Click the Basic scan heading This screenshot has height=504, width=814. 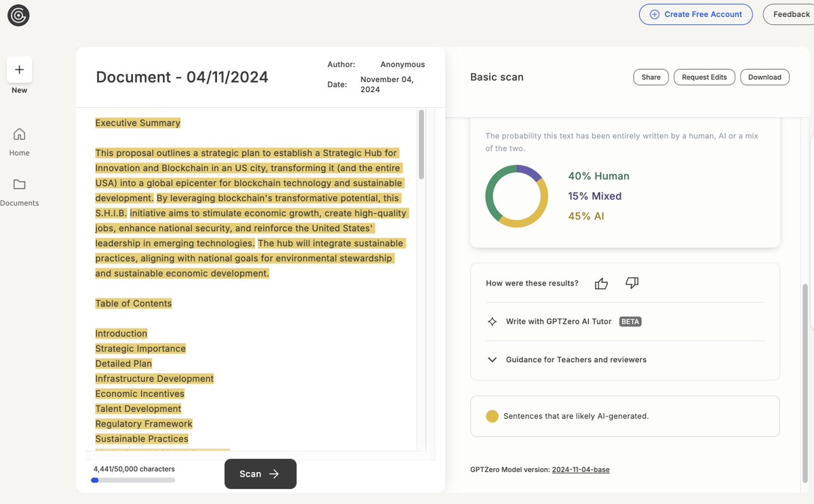497,77
